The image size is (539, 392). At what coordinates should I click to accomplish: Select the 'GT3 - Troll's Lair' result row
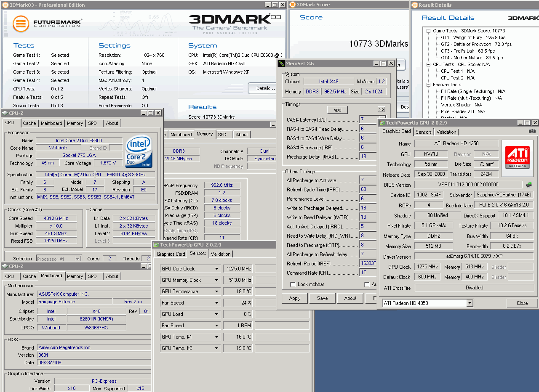(468, 51)
